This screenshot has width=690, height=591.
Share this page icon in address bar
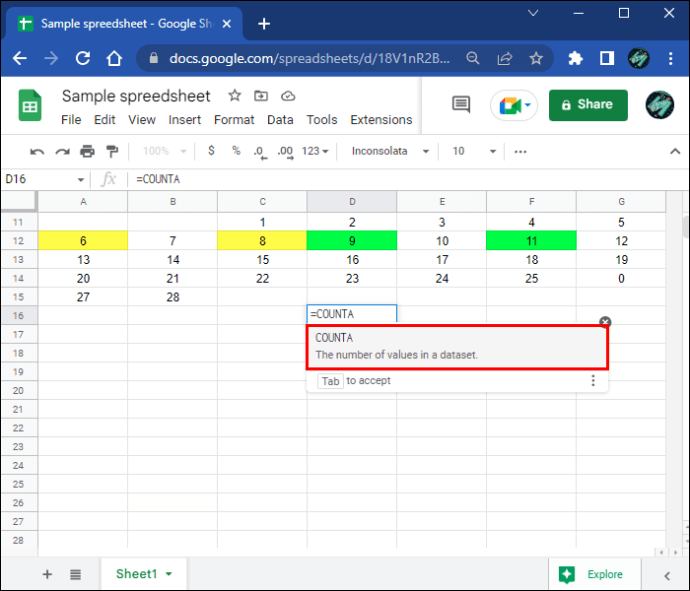tap(505, 58)
